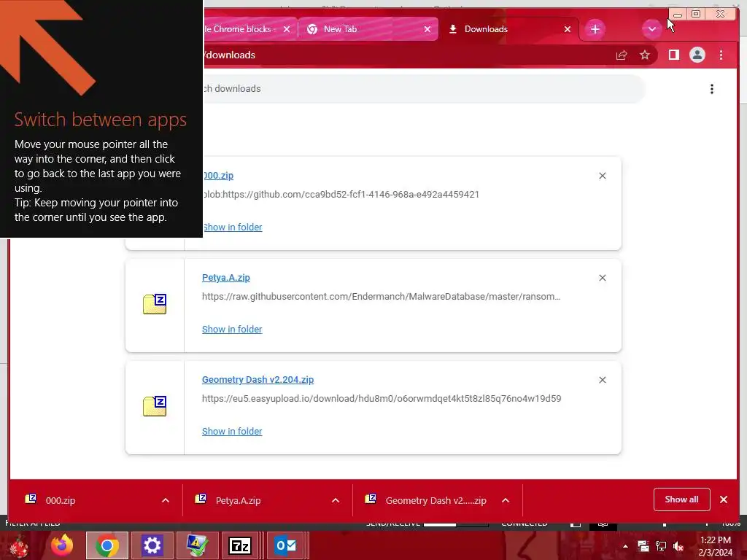Viewport: 747px width, 560px height.
Task: Open the taskbar clock and date
Action: pyautogui.click(x=716, y=546)
